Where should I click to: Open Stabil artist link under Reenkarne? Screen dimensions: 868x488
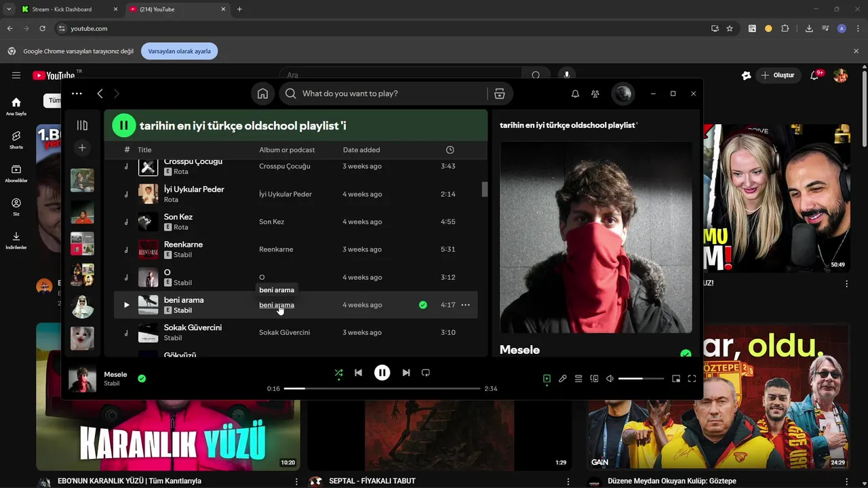point(182,255)
